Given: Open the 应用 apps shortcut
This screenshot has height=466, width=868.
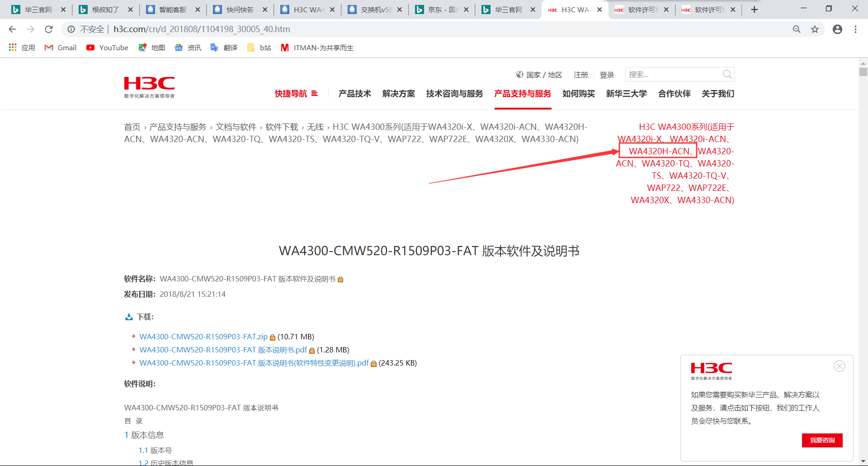Looking at the screenshot, I should pos(22,48).
